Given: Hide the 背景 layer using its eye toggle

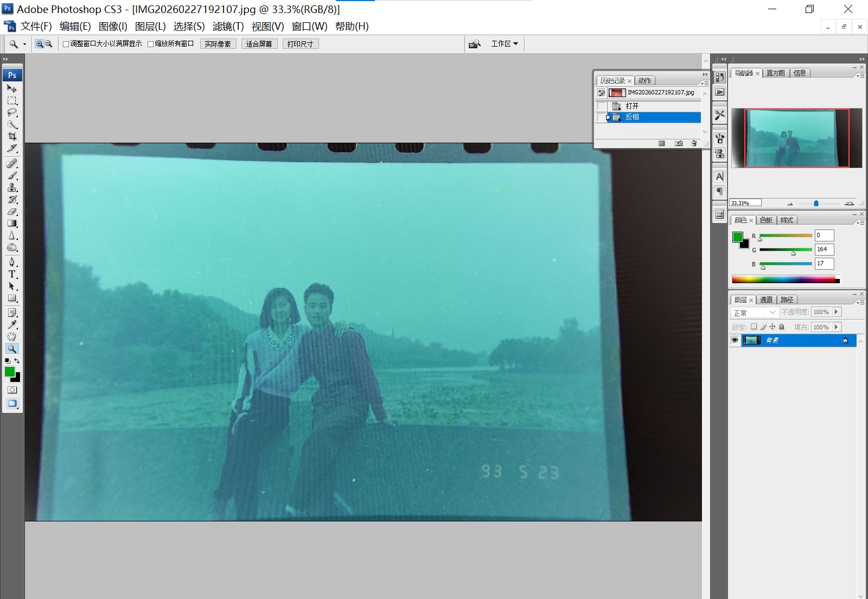Looking at the screenshot, I should point(735,340).
